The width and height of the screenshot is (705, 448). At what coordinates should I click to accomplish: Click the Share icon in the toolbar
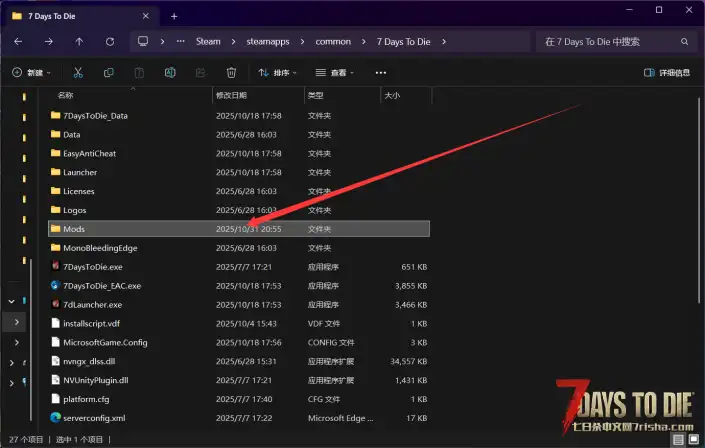(x=201, y=72)
